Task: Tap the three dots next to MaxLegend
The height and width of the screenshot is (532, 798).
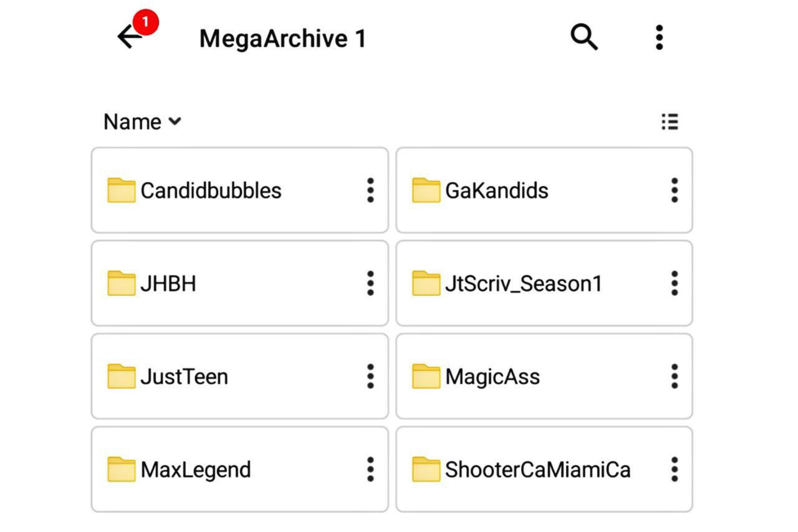Action: point(370,470)
